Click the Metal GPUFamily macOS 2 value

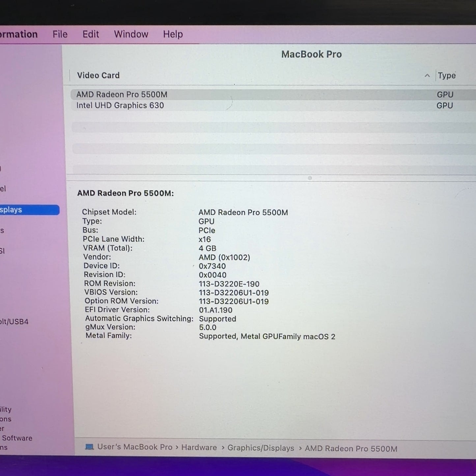(x=267, y=336)
